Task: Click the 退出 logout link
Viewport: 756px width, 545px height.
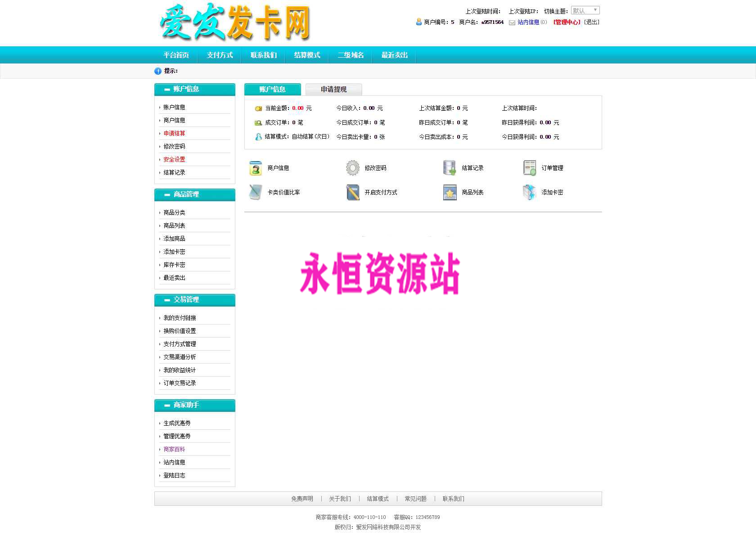Action: pos(592,22)
